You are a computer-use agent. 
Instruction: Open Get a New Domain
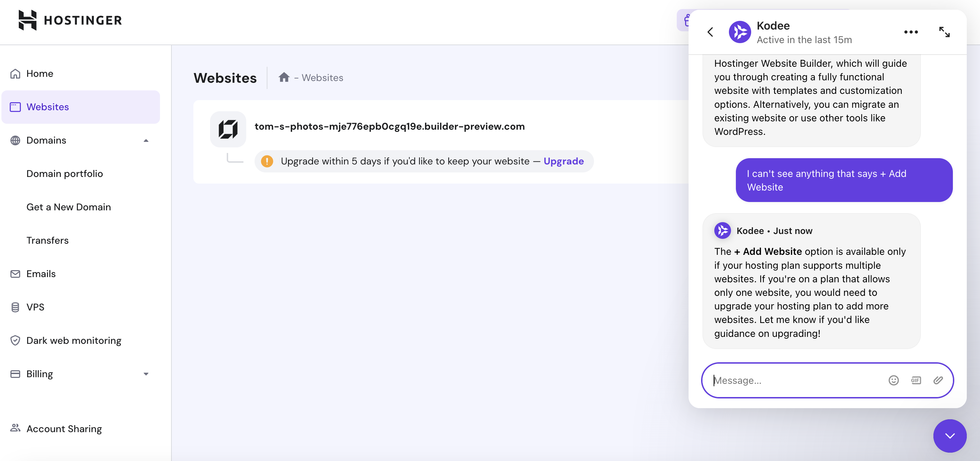pos(69,207)
